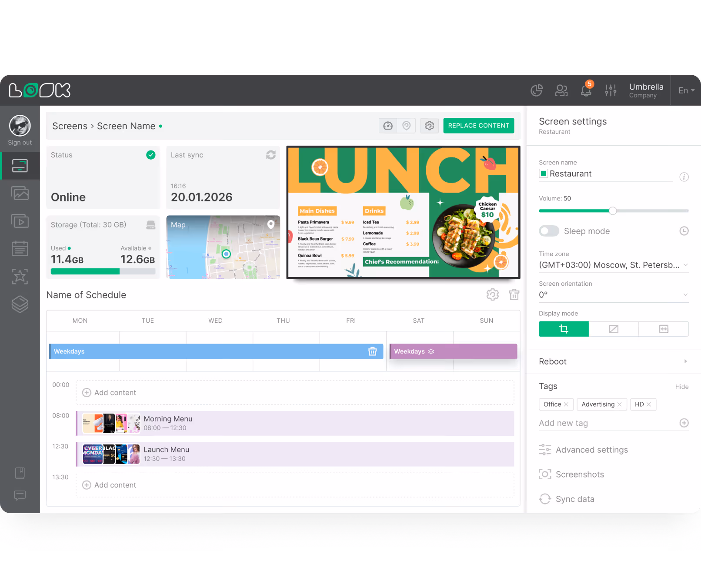Screen dimensions: 701x588
Task: Expand the Reboot section
Action: coord(614,361)
